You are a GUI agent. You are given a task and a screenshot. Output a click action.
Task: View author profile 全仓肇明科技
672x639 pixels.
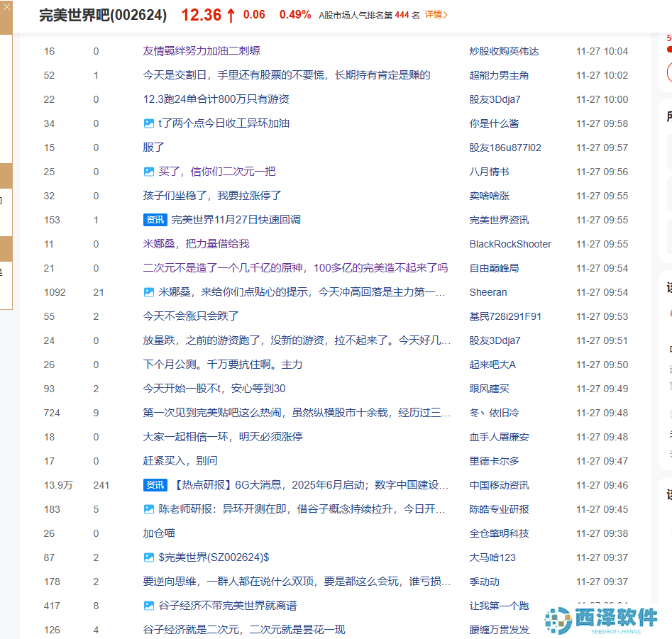[x=500, y=533]
